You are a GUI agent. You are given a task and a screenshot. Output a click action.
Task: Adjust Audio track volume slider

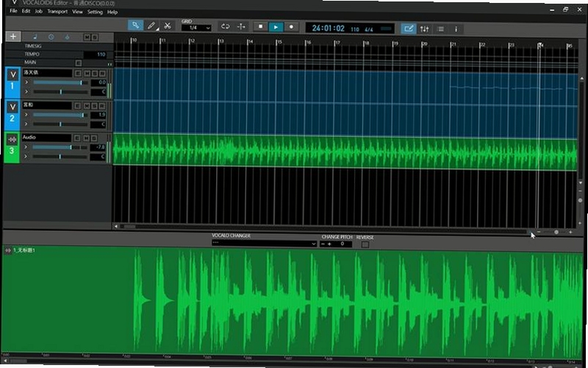click(60, 147)
